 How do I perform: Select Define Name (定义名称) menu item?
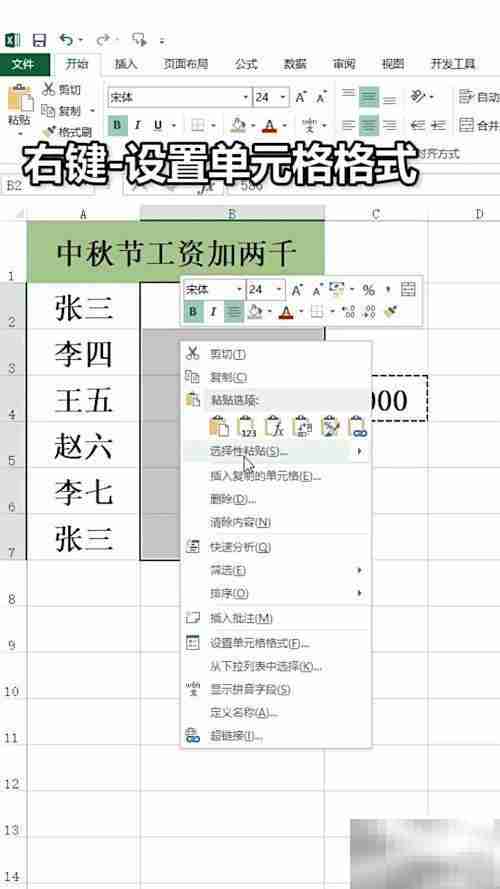tap(276, 713)
